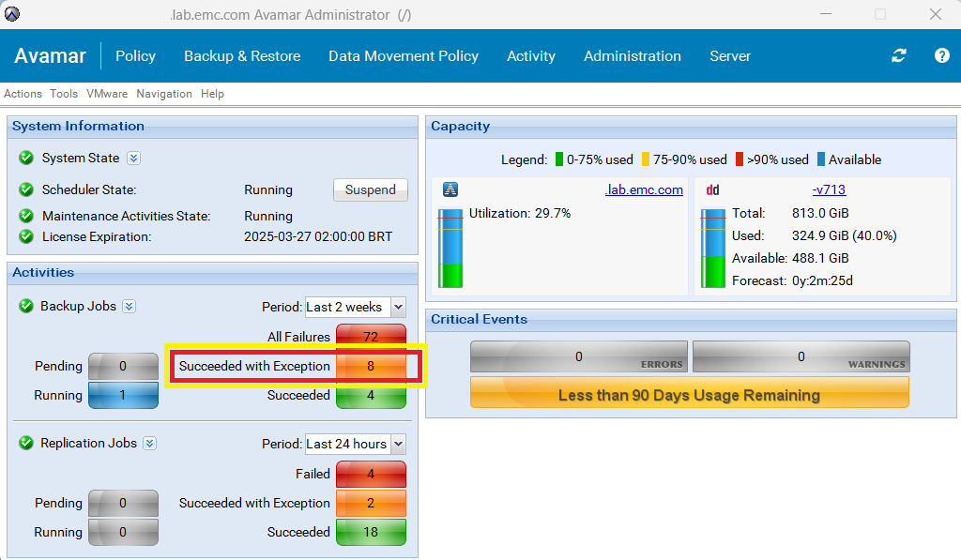Click the Replication Jobs green check icon

tap(25, 443)
